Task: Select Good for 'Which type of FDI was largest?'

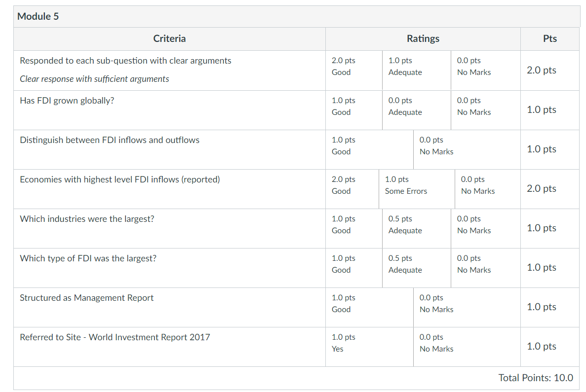Action: (x=353, y=268)
